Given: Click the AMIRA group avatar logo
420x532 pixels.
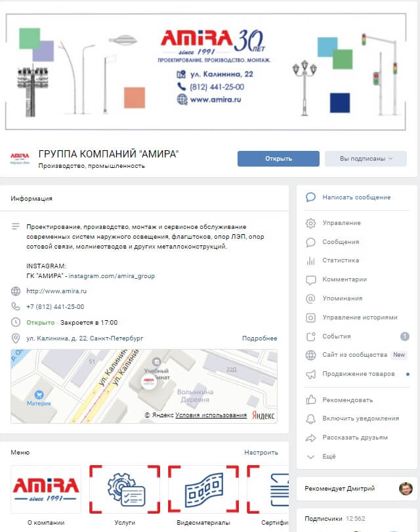Looking at the screenshot, I should point(20,159).
